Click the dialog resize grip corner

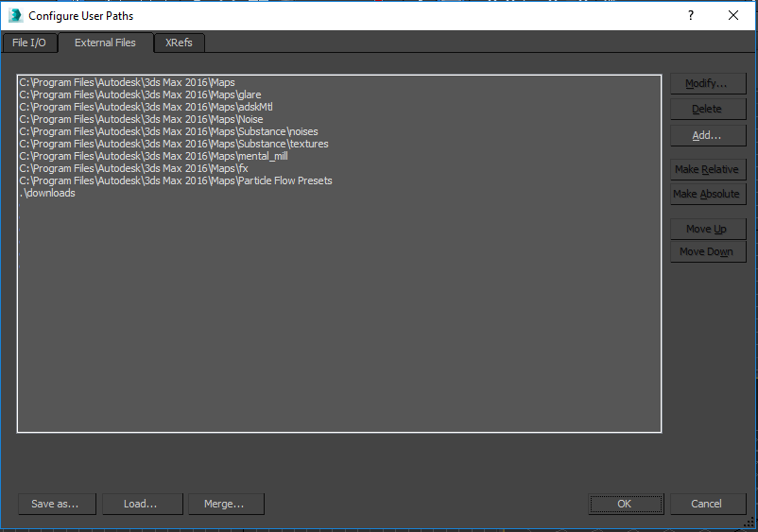[x=749, y=523]
